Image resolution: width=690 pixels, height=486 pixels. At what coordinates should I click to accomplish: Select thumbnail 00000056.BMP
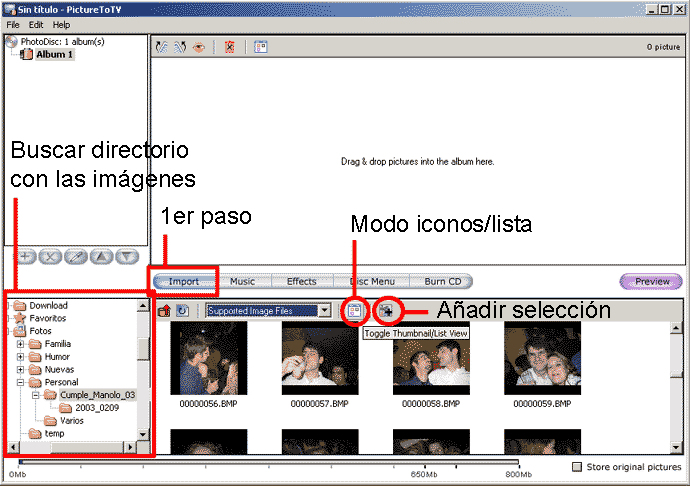point(209,358)
